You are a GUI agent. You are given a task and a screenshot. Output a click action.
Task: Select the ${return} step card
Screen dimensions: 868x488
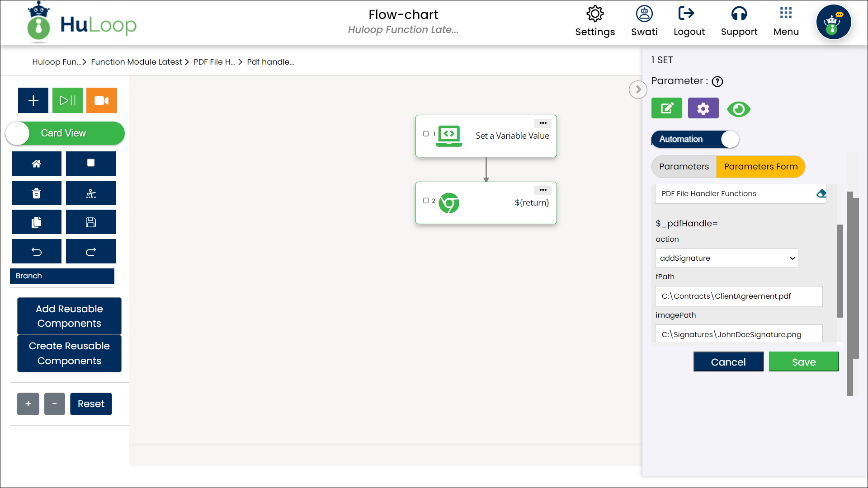click(486, 203)
